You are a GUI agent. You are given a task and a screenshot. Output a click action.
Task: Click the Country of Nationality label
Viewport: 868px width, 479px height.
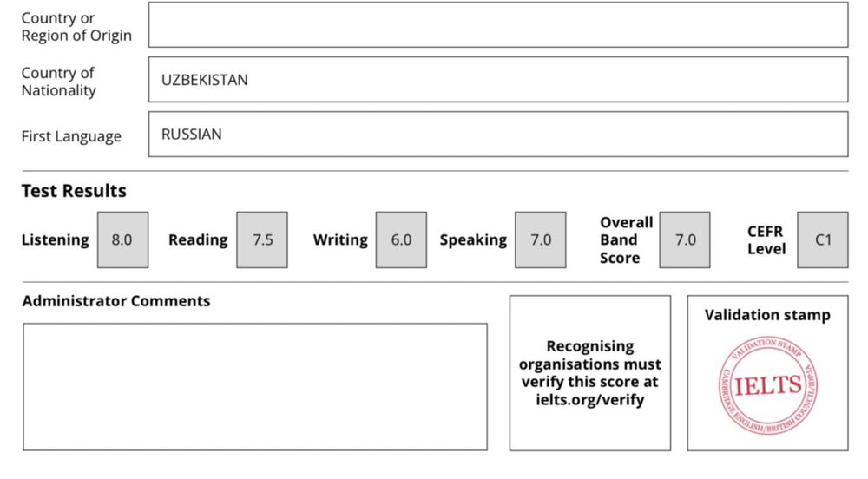point(58,81)
